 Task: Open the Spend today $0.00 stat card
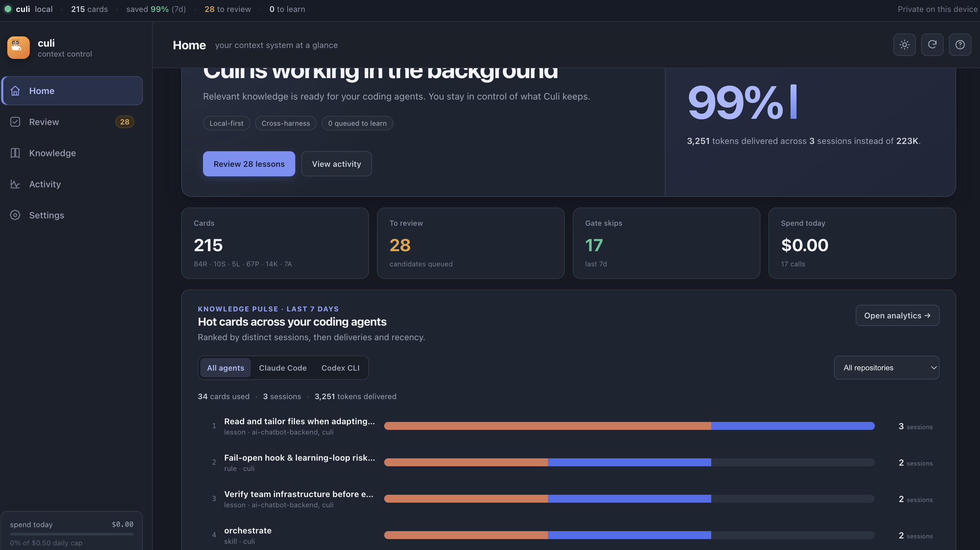(862, 243)
